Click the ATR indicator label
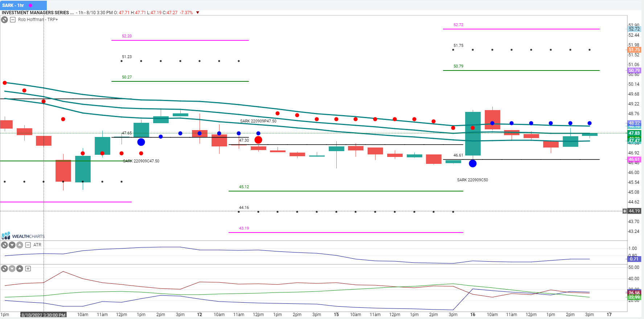Screen dimensions: 644x319 pos(37,245)
